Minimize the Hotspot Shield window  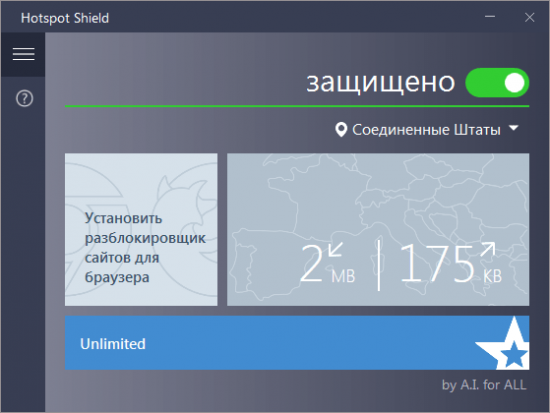pos(490,16)
